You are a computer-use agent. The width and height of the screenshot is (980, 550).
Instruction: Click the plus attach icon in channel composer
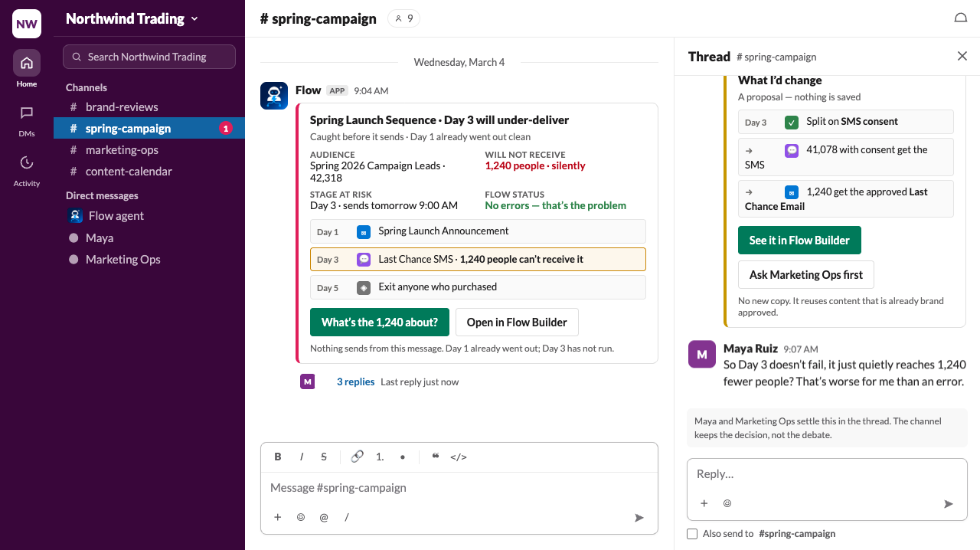pyautogui.click(x=278, y=517)
